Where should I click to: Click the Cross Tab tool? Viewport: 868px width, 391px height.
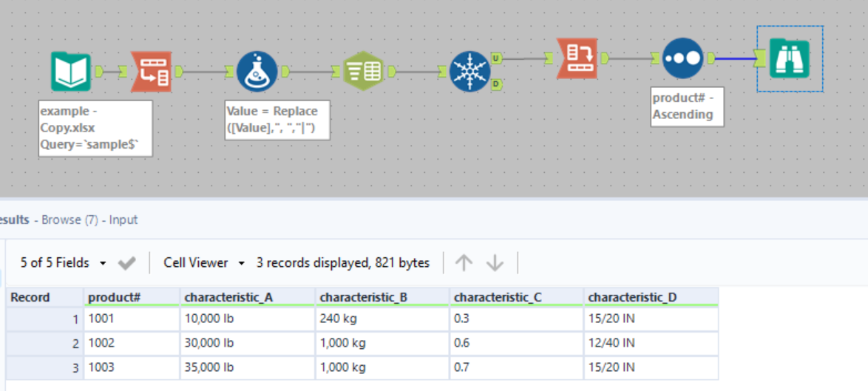576,58
